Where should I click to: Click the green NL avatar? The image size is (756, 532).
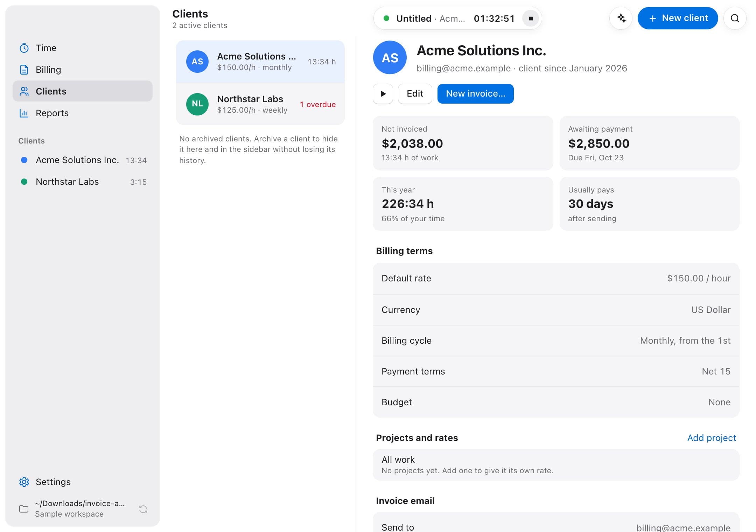coord(197,104)
